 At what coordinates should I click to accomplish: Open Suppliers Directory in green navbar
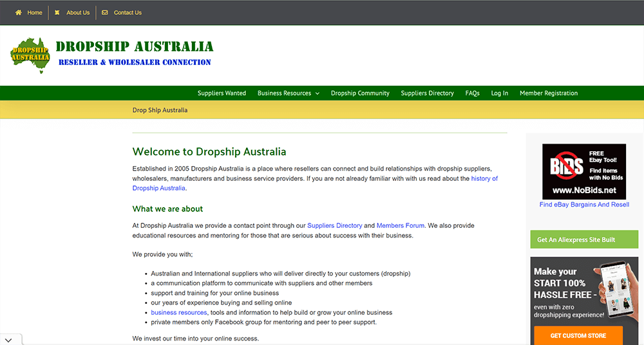point(427,93)
